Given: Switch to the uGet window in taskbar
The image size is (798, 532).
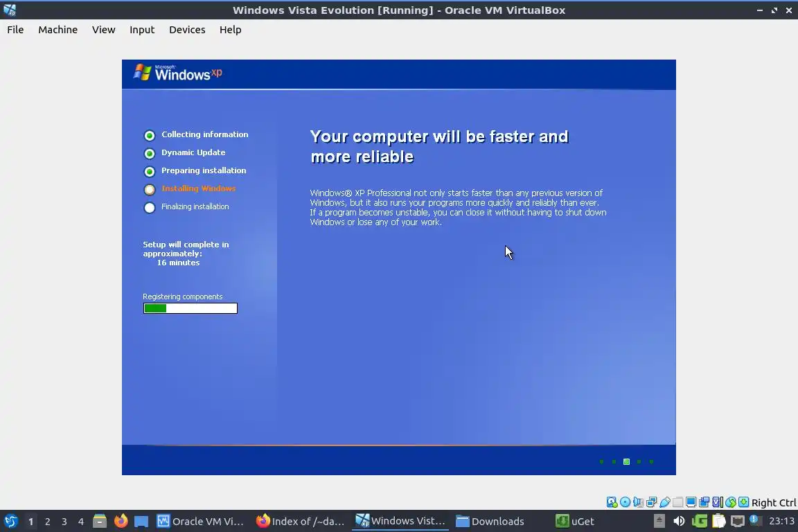Looking at the screenshot, I should point(574,522).
